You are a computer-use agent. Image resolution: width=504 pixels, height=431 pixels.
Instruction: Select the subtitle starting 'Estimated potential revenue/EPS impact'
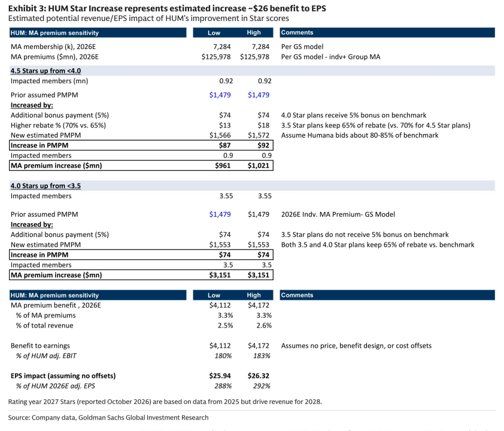(148, 19)
